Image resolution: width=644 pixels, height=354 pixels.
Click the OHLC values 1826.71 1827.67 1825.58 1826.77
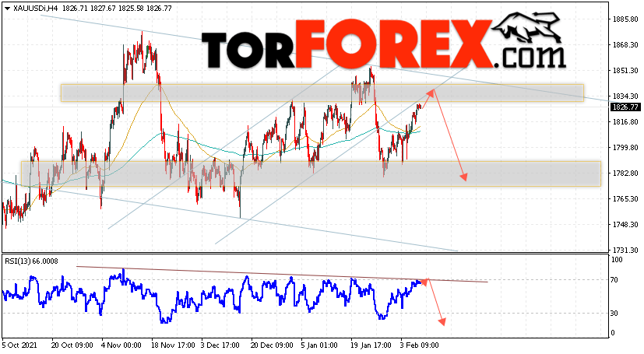117,9
